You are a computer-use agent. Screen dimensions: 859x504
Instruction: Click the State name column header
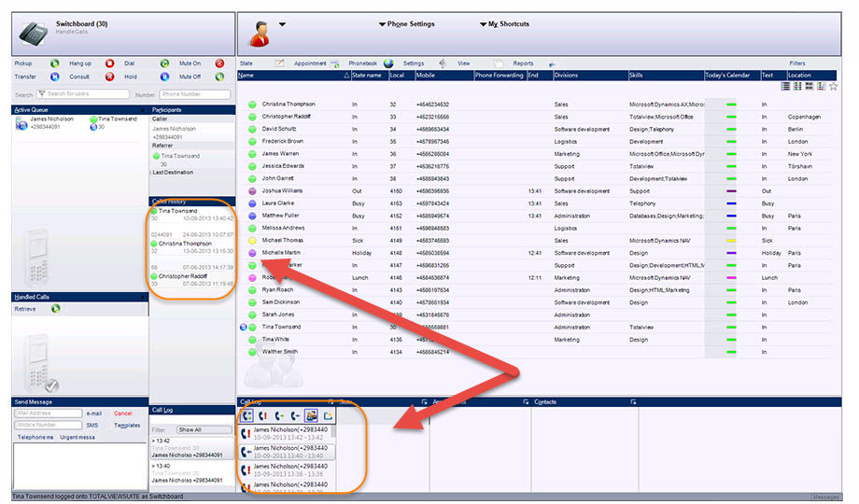coord(369,75)
